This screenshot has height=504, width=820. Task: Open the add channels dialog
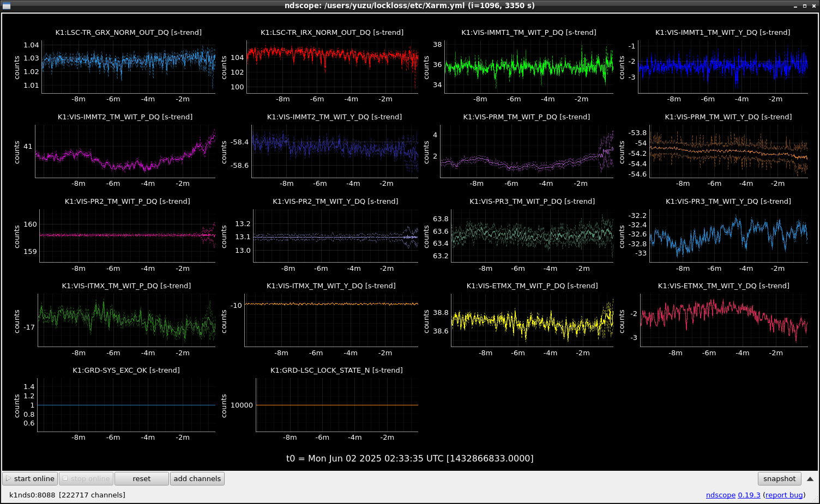(197, 478)
